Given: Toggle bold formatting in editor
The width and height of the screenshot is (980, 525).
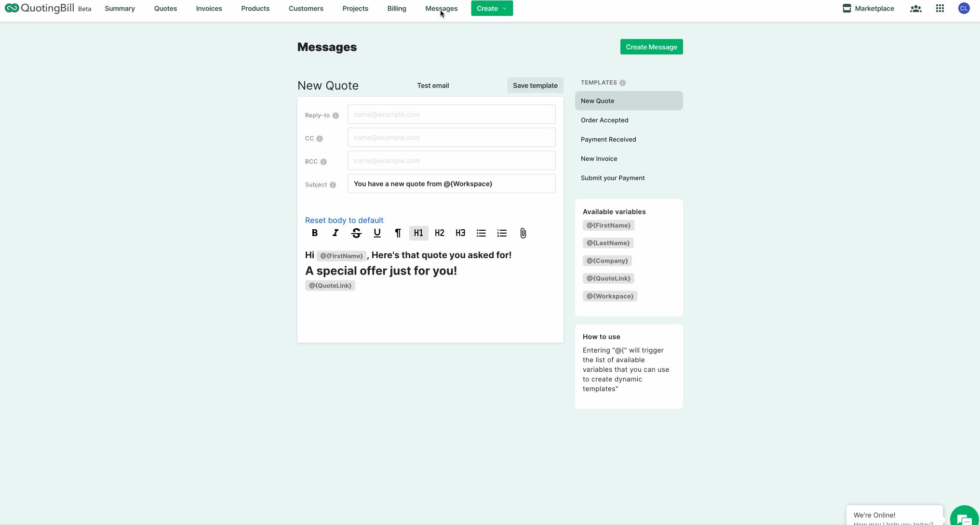Looking at the screenshot, I should [x=315, y=233].
